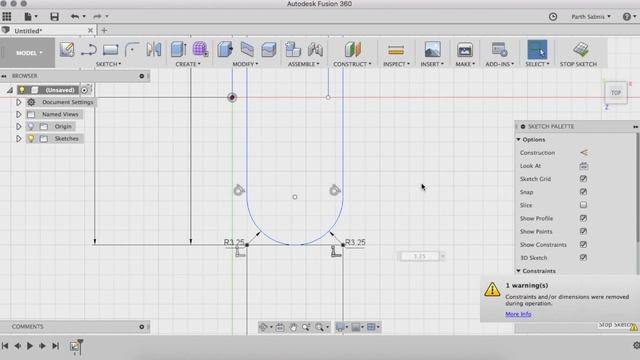
Task: Select the Shell modify tool
Action: click(269, 49)
